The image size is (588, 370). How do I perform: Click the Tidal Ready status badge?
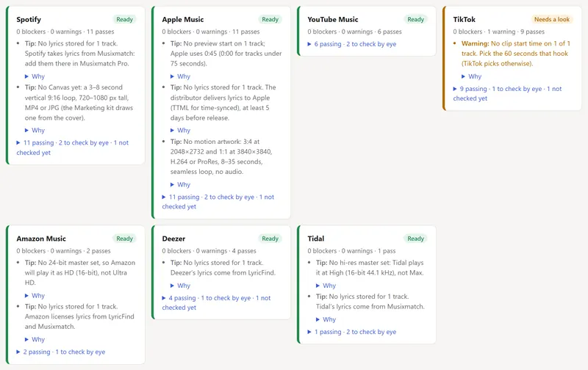(x=415, y=239)
